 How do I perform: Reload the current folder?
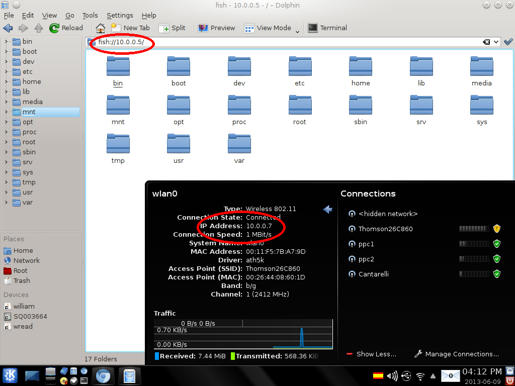pos(66,28)
